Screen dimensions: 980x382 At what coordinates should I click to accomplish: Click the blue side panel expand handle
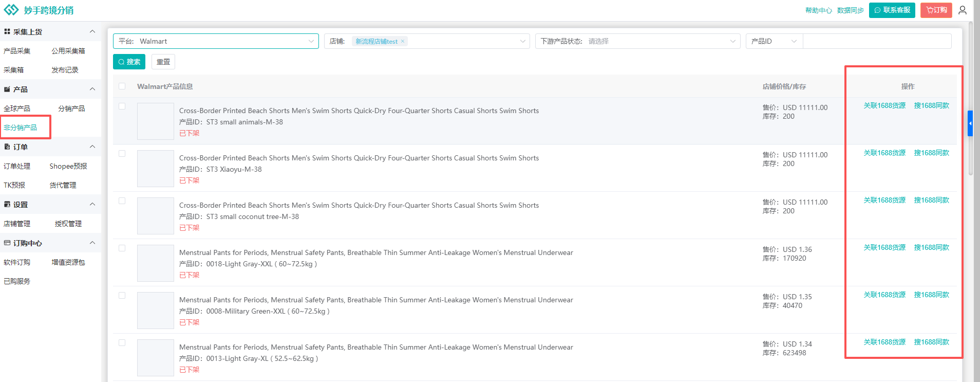tap(970, 123)
